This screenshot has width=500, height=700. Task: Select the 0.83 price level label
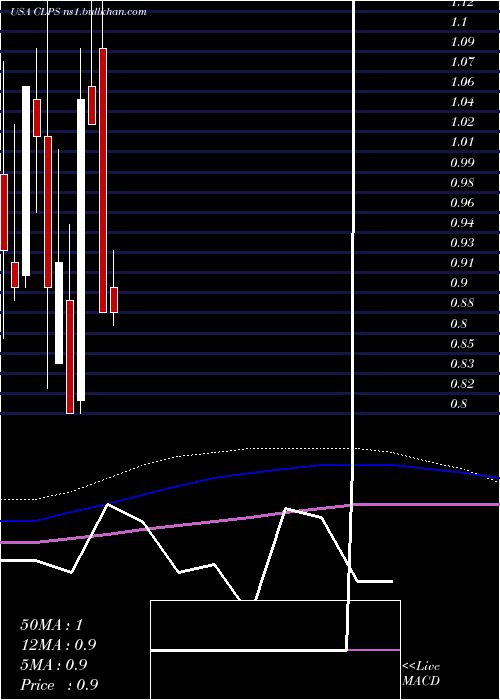pyautogui.click(x=462, y=364)
